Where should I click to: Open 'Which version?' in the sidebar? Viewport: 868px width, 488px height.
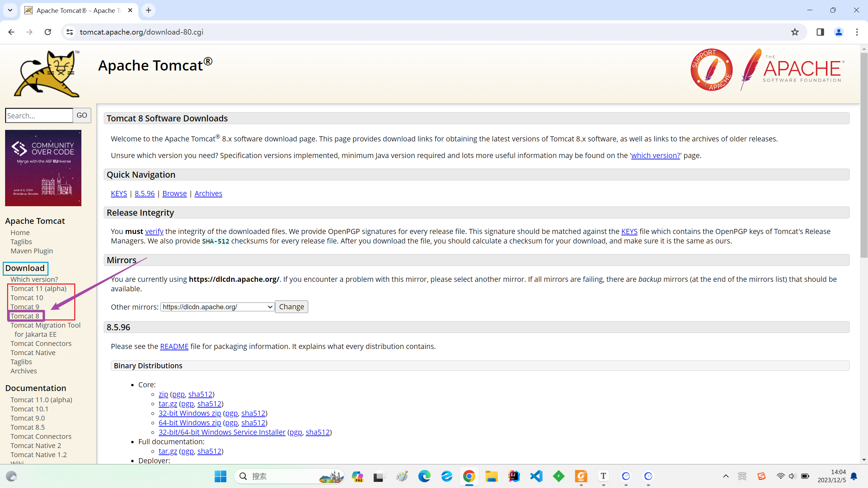34,279
